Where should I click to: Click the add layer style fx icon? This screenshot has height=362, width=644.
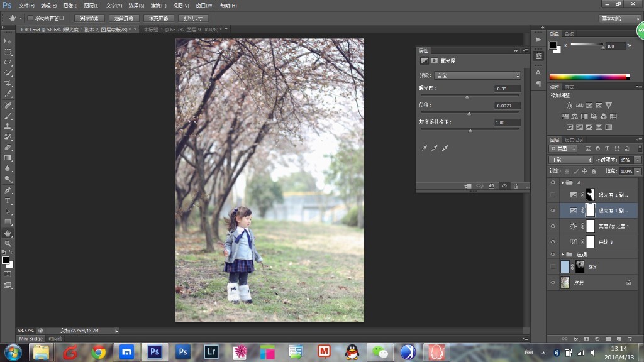(x=576, y=339)
